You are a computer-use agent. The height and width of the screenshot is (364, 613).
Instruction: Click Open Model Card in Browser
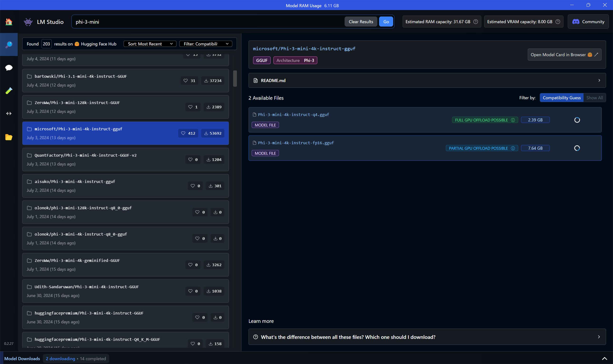564,54
